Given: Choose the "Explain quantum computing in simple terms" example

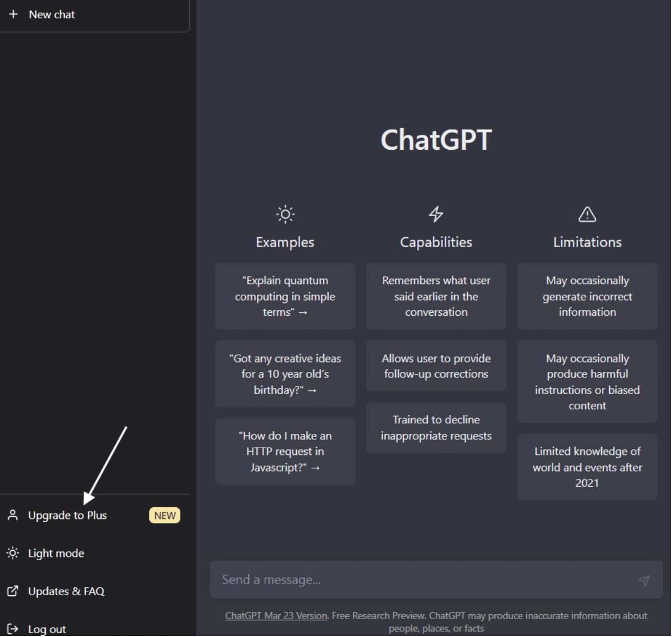Looking at the screenshot, I should coord(285,296).
